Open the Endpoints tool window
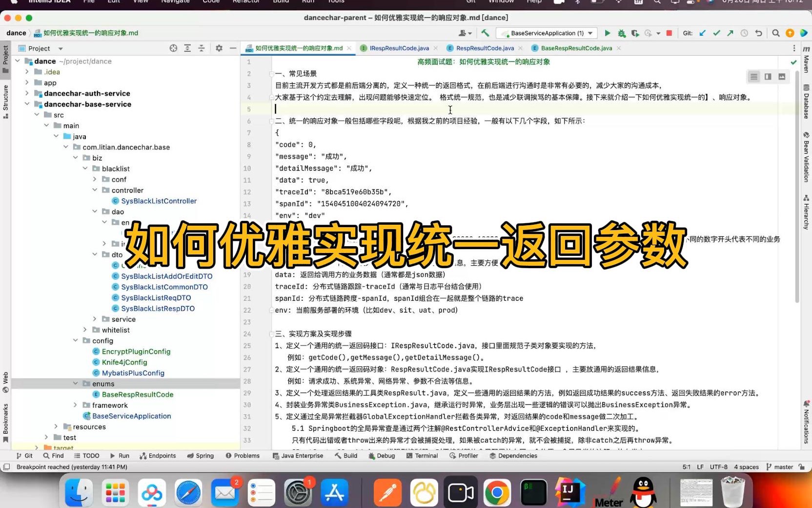Image resolution: width=812 pixels, height=508 pixels. point(158,456)
